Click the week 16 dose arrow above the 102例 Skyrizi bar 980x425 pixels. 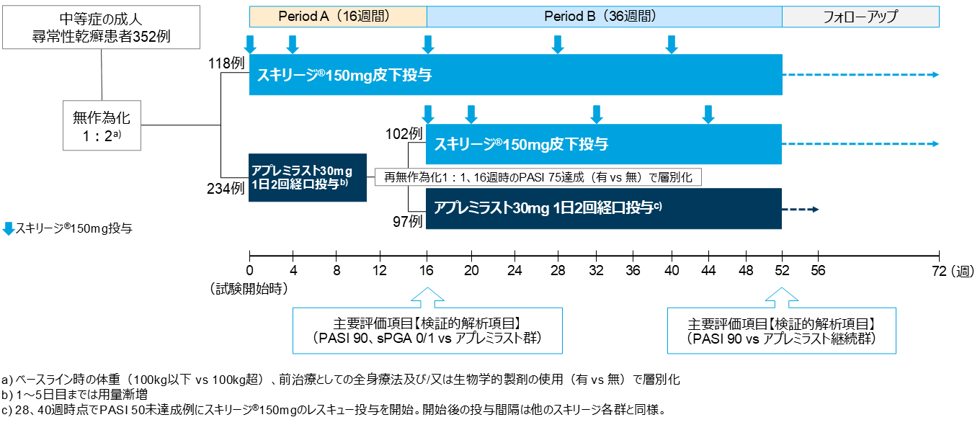pos(427,114)
